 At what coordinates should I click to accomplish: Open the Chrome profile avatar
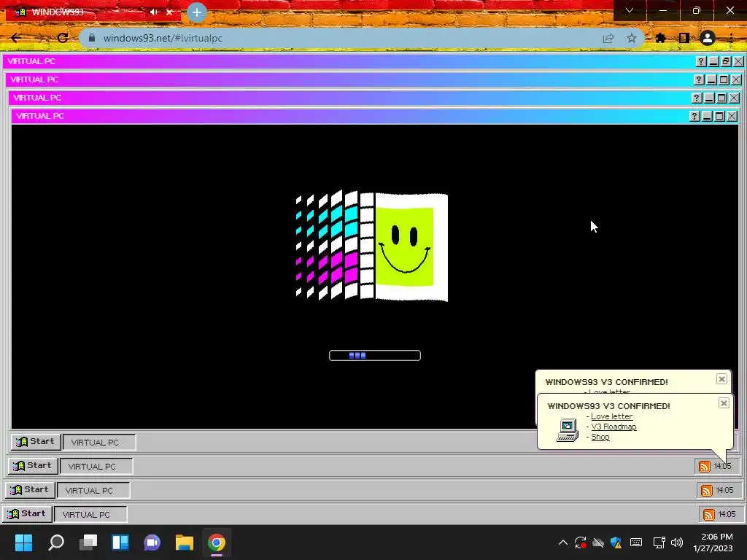tap(708, 38)
